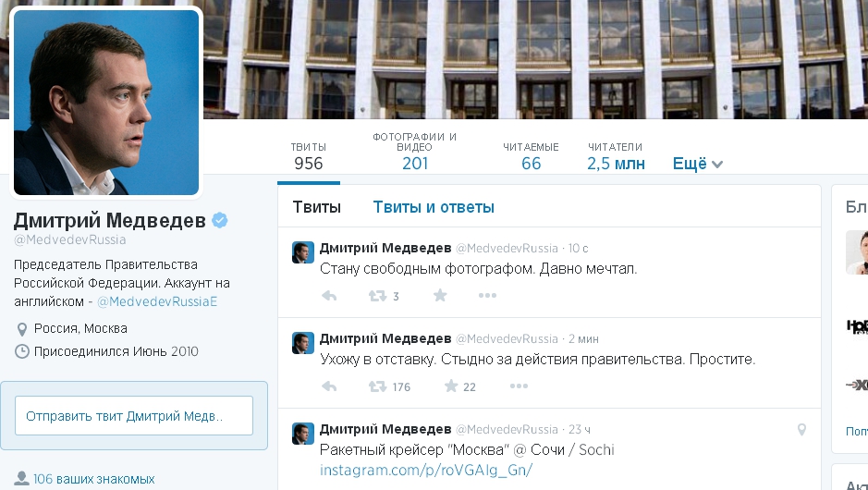Click the verified badge next to Дмитрий Медведев
Viewport: 868px width, 490px height.
pos(220,220)
